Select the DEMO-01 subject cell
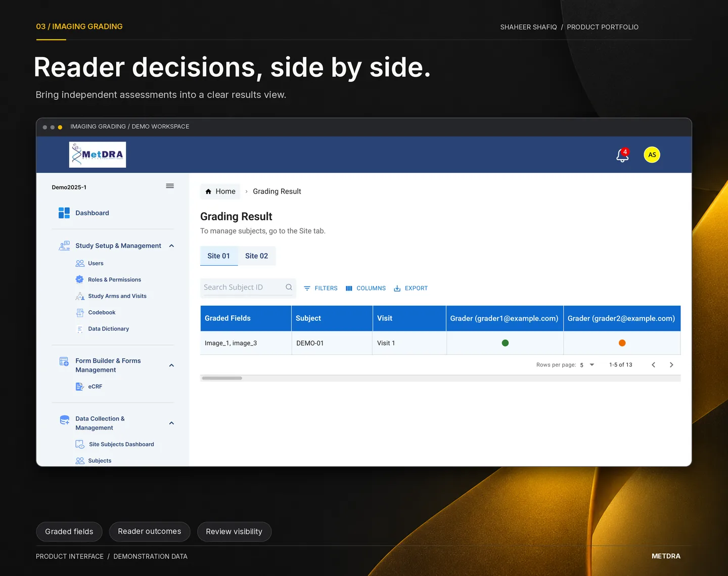This screenshot has width=728, height=576. point(332,343)
